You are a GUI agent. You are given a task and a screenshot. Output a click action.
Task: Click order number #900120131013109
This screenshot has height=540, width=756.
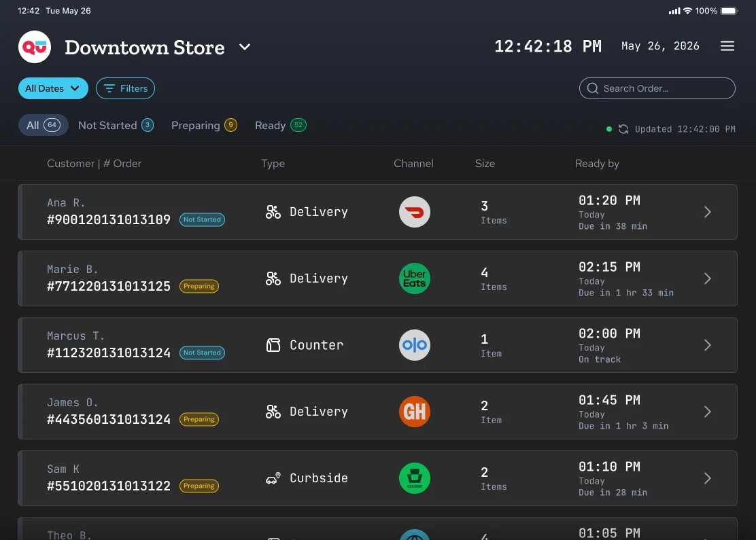(109, 219)
